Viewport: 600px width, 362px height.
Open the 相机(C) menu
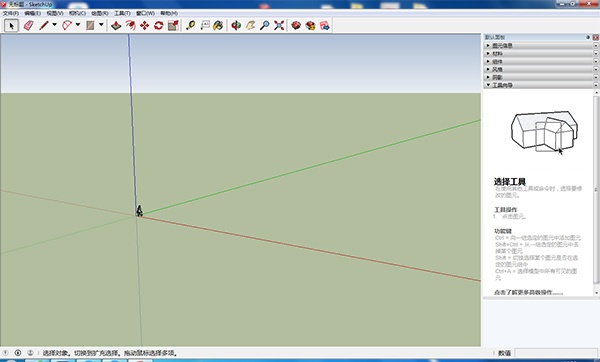coord(77,13)
